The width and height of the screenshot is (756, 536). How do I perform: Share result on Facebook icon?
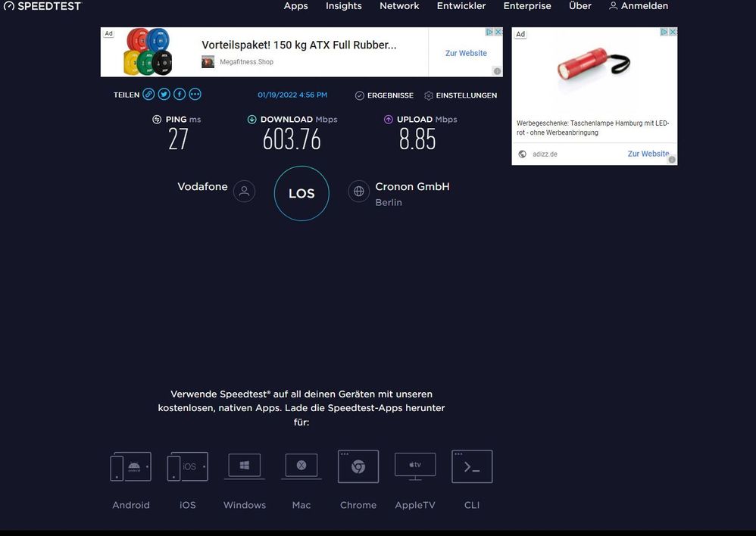pos(180,95)
